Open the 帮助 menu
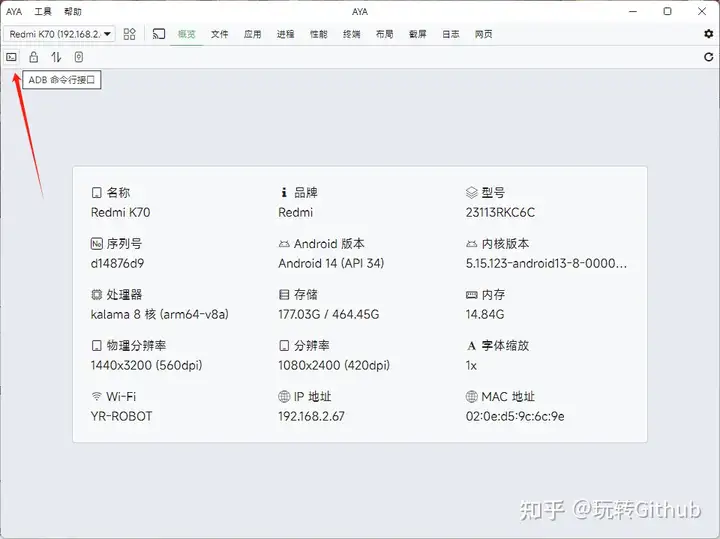720x539 pixels. click(73, 12)
